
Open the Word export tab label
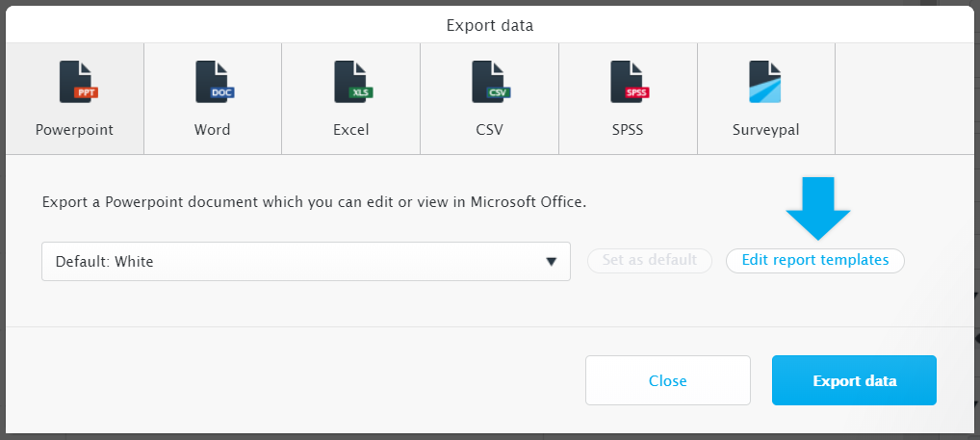pyautogui.click(x=213, y=130)
